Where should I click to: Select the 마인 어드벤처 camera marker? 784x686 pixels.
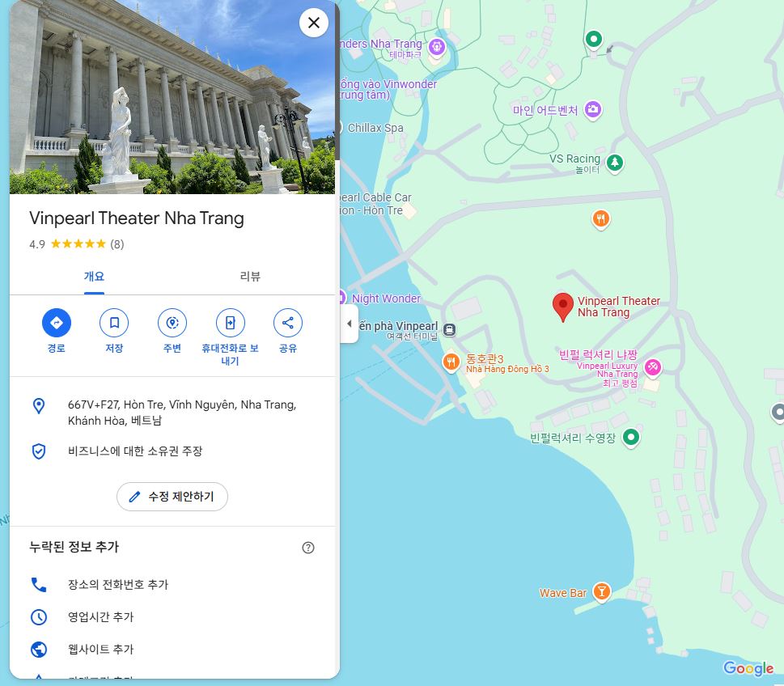pos(593,110)
